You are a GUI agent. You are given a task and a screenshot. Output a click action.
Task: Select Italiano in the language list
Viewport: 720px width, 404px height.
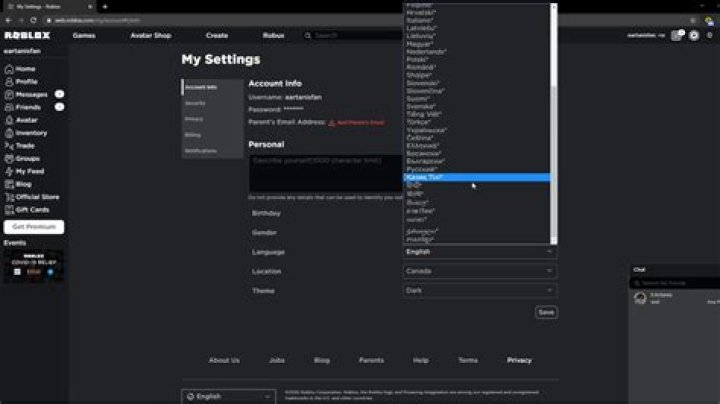(477, 20)
